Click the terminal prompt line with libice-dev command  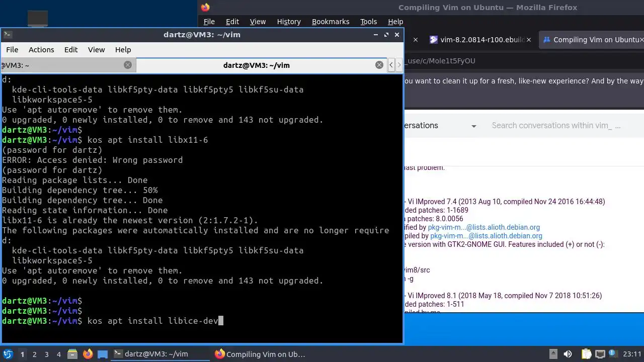tap(112, 321)
